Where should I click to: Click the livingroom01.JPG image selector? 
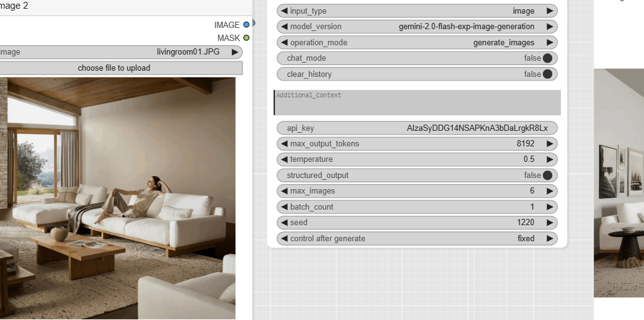point(121,52)
